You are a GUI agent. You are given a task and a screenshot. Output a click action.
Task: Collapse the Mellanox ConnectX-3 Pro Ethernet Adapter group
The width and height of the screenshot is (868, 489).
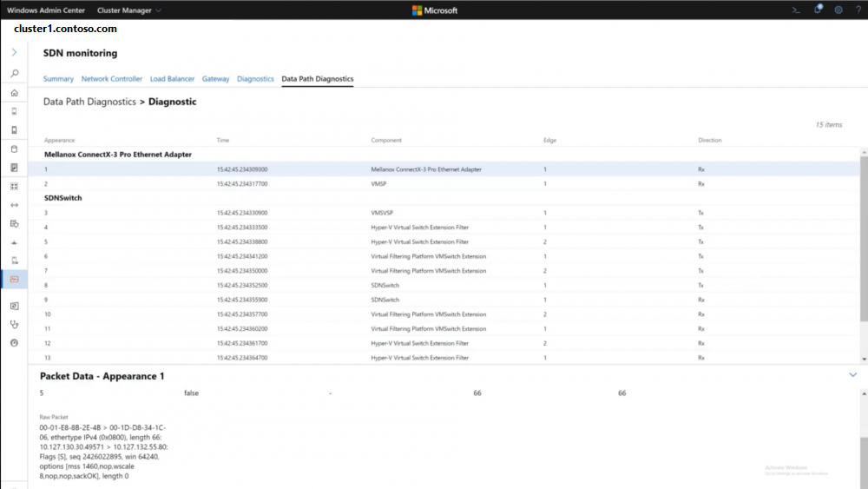coord(118,155)
